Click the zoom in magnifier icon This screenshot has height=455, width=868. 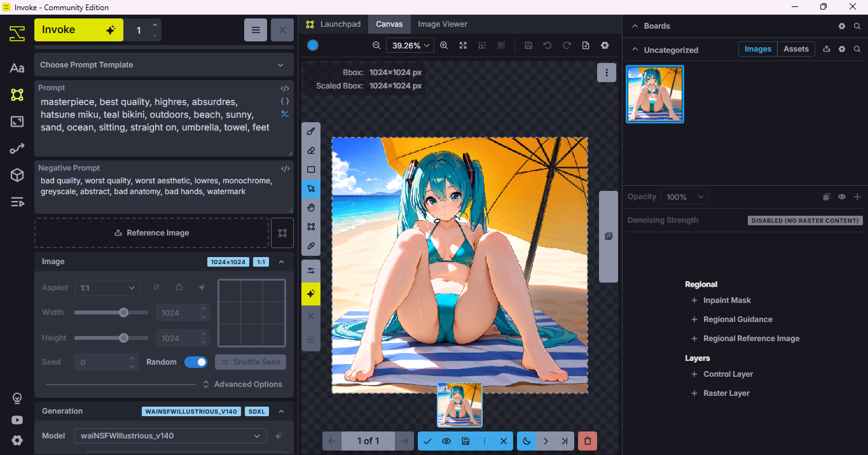(444, 45)
